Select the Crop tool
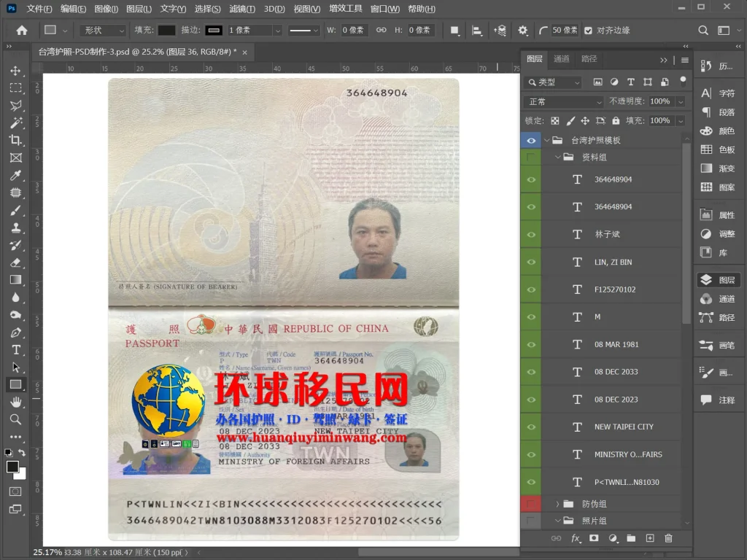747x560 pixels. pyautogui.click(x=16, y=140)
